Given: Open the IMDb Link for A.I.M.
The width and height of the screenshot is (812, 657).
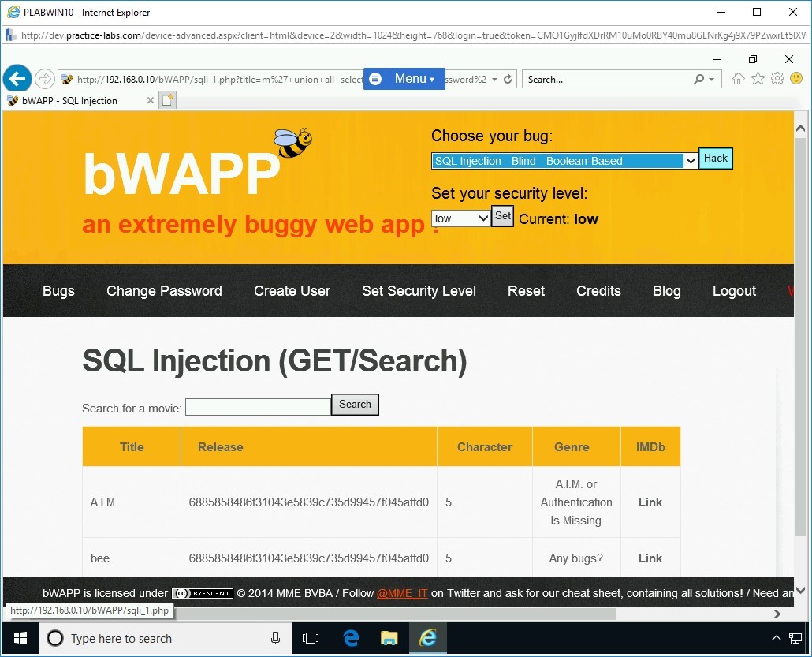Looking at the screenshot, I should (x=650, y=502).
